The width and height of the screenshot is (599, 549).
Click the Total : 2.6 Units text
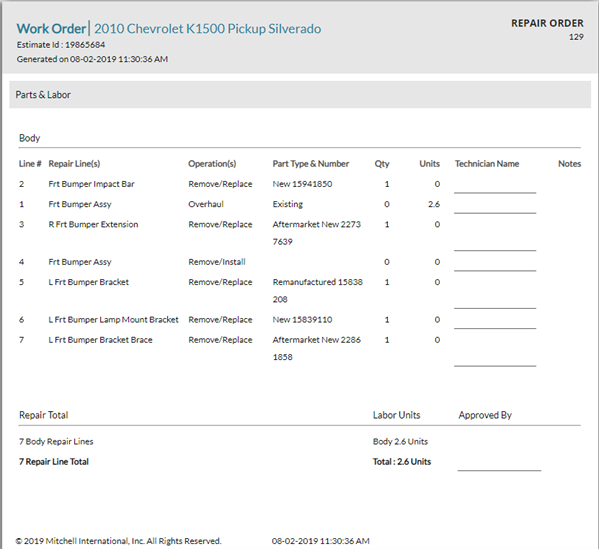(x=401, y=462)
